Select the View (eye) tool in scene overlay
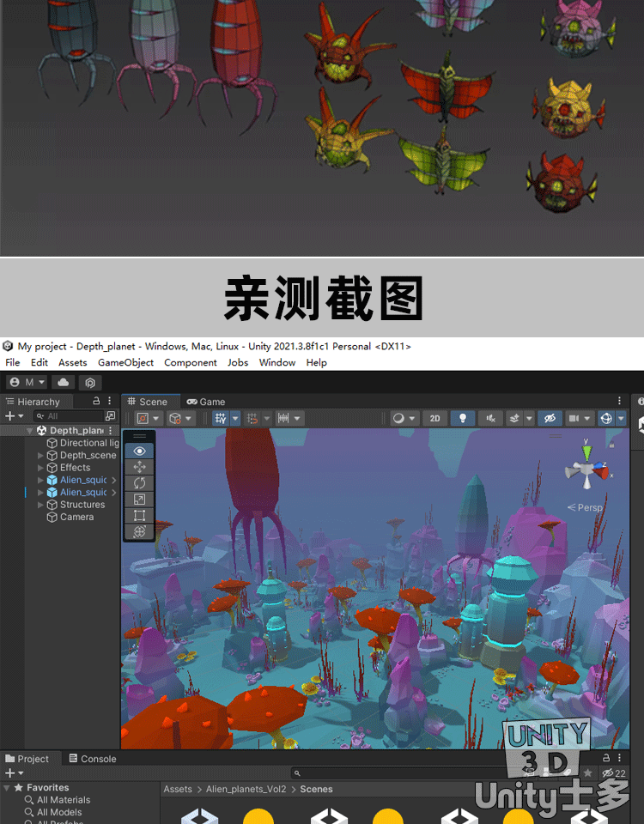 click(x=139, y=451)
